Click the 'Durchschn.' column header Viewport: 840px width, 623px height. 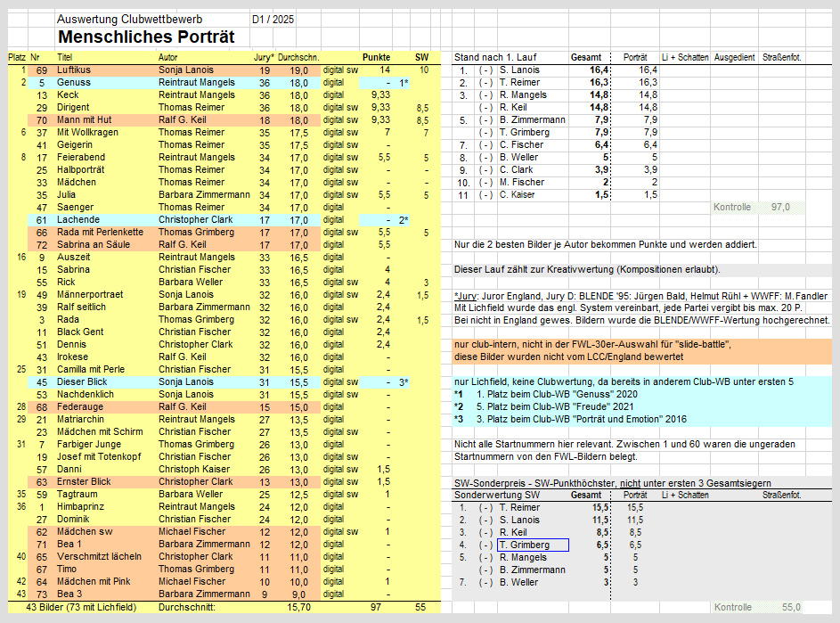coord(293,57)
